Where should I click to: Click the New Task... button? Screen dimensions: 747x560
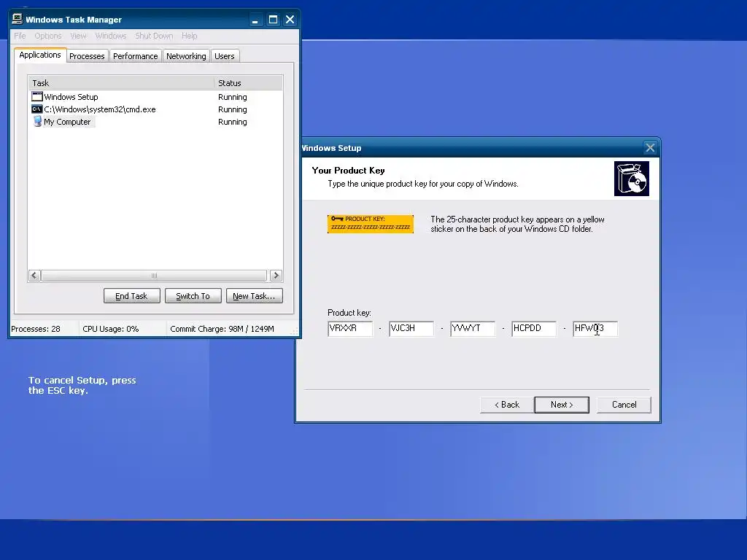click(254, 296)
